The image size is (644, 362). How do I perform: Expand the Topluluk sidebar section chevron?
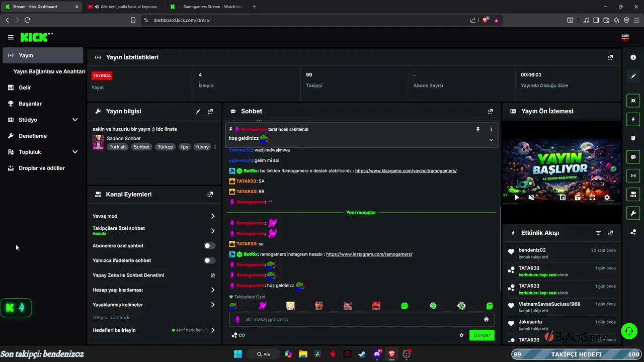(x=75, y=152)
